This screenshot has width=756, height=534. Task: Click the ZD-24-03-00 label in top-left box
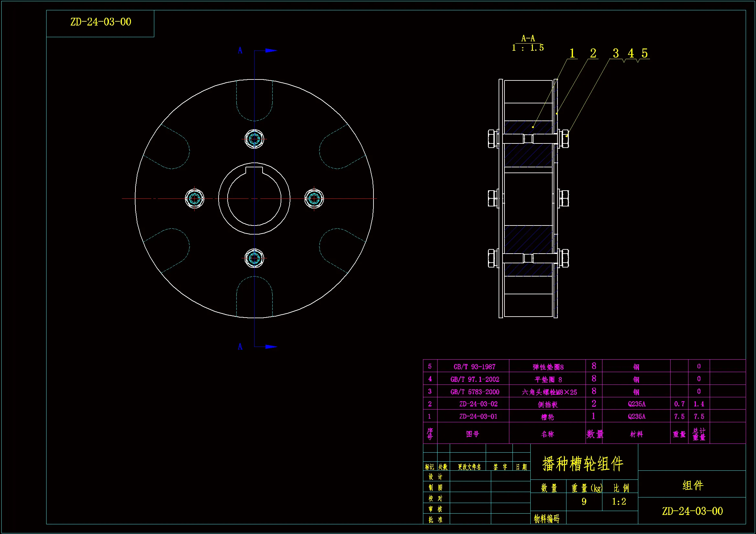tap(101, 22)
